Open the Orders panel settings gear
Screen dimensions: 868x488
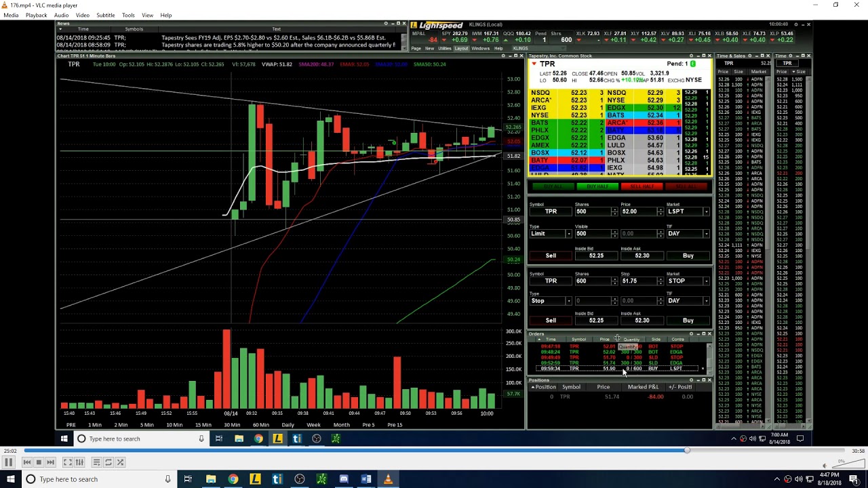click(x=692, y=334)
